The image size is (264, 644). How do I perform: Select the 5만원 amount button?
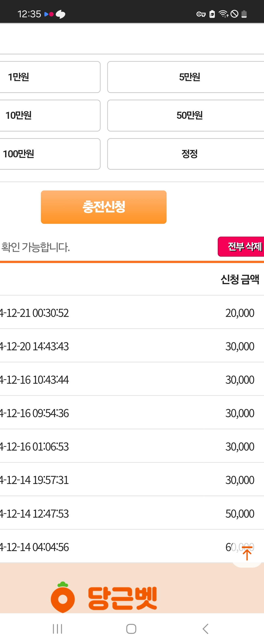tap(186, 77)
